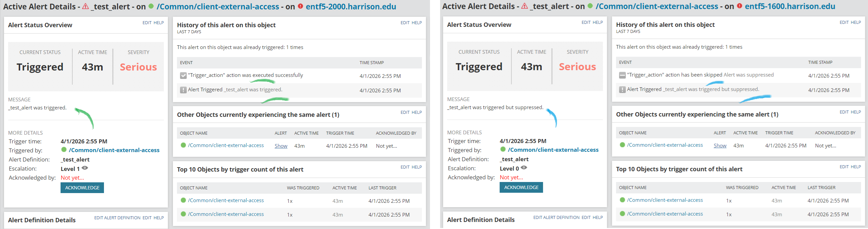Click EDIT ALERT DEFINITION in entf5-2000 panel

117,218
